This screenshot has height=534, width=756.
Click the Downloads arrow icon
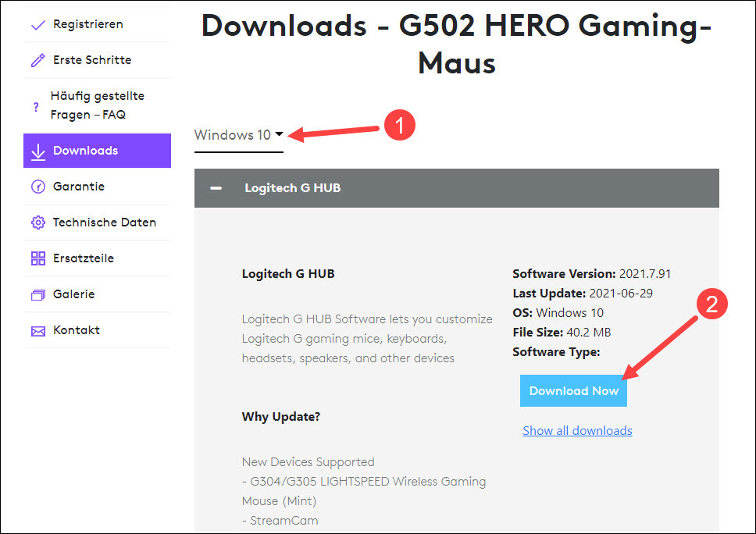pos(37,150)
